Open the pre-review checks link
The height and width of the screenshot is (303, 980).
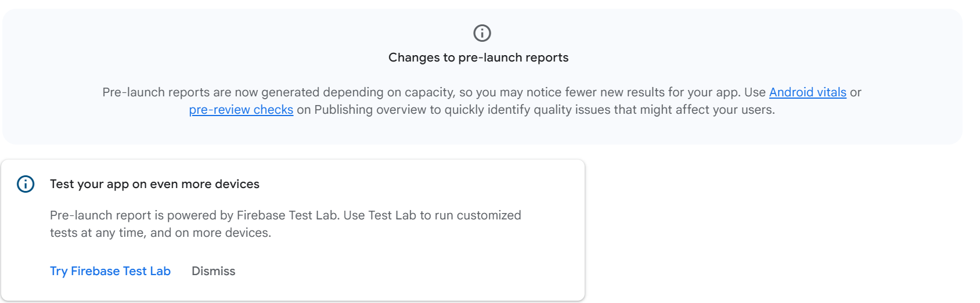[241, 110]
